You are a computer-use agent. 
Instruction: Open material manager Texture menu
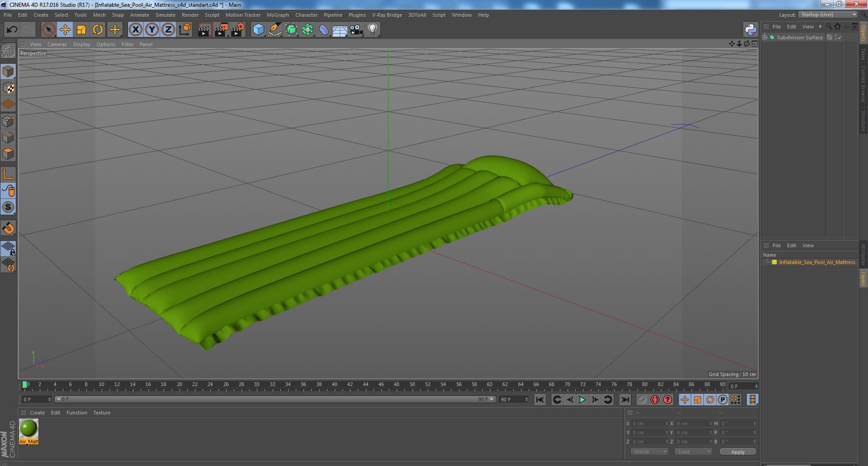click(x=102, y=413)
